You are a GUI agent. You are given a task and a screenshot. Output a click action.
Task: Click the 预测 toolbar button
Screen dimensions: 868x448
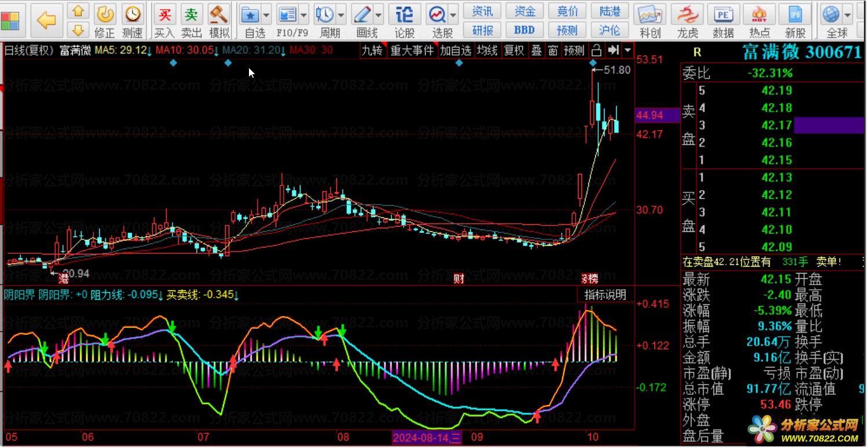pyautogui.click(x=567, y=30)
